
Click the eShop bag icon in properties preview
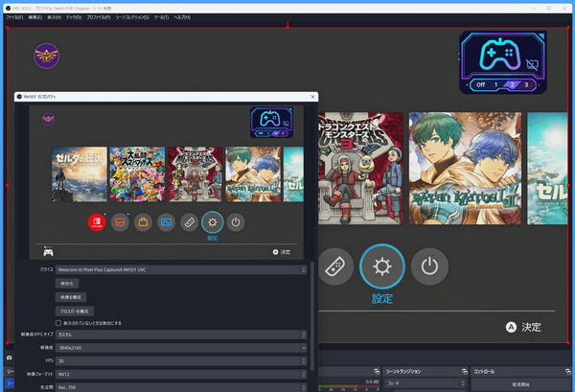pyautogui.click(x=143, y=222)
